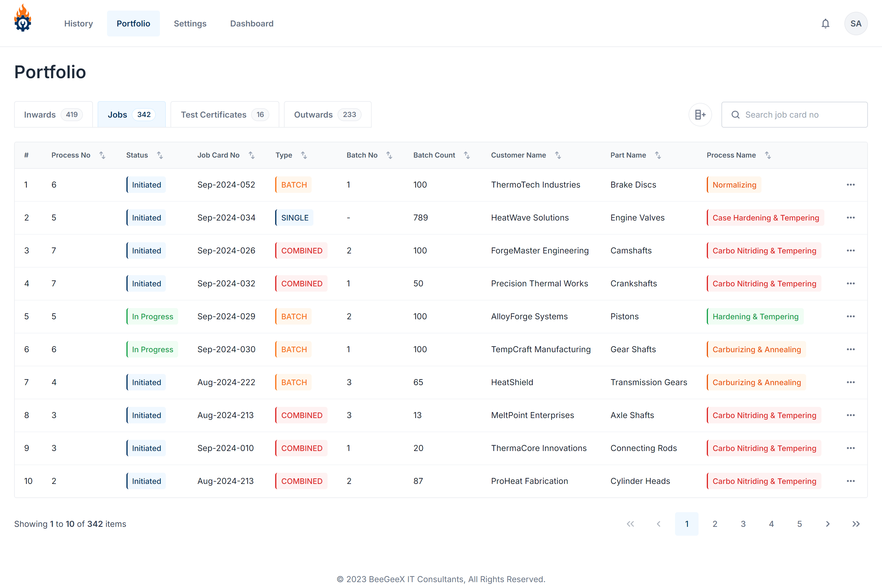Viewport: 882px width, 588px height.
Task: Open the SA user avatar menu
Action: coord(856,24)
